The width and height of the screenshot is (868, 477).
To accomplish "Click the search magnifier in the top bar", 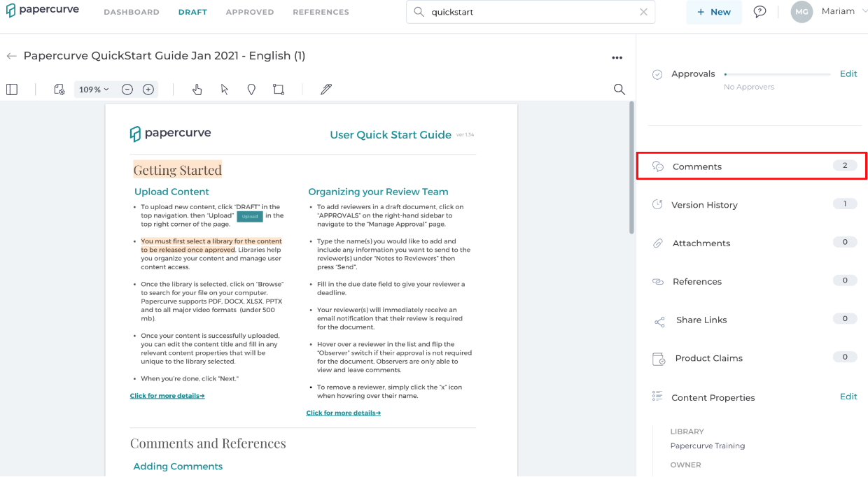I will pyautogui.click(x=419, y=12).
